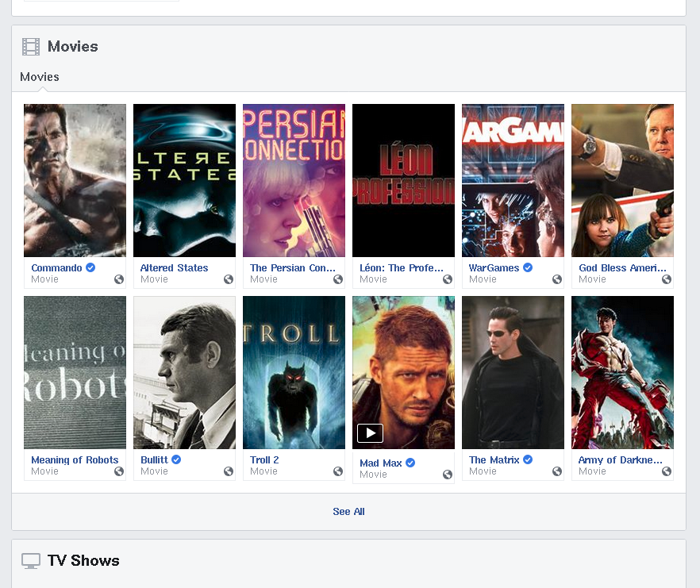This screenshot has height=588, width=700.
Task: Open the Troll 2 title link
Action: pos(264,460)
